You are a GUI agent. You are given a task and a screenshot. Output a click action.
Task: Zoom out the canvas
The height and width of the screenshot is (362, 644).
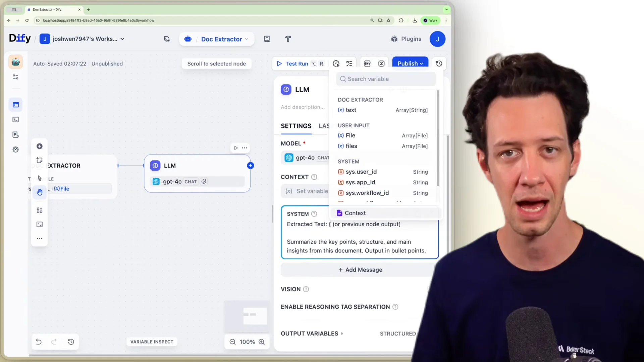coord(232,342)
